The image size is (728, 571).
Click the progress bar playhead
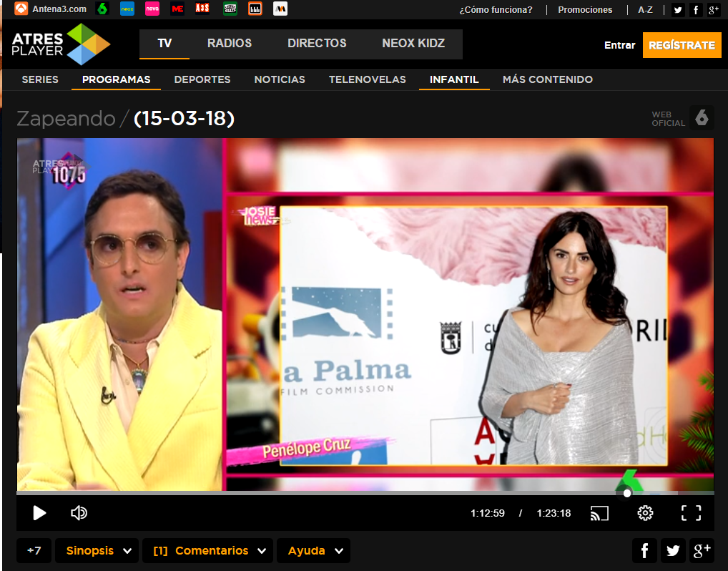click(626, 494)
